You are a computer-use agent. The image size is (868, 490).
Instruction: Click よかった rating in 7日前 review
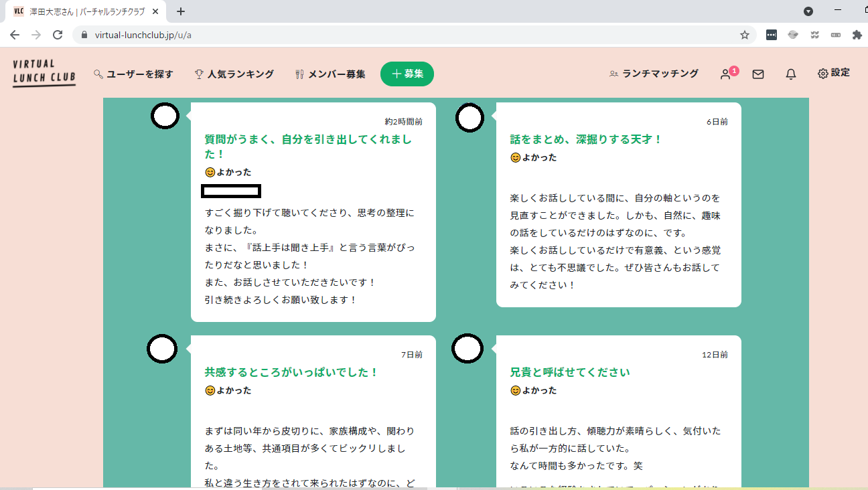click(x=228, y=391)
